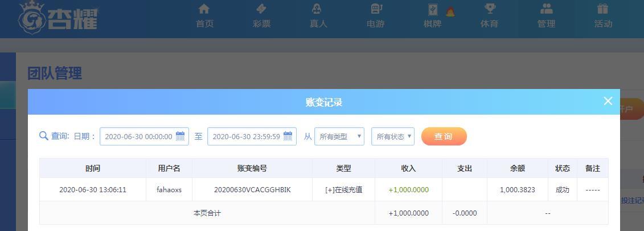
Task: Open the 电游 slot games icon
Action: tap(376, 9)
